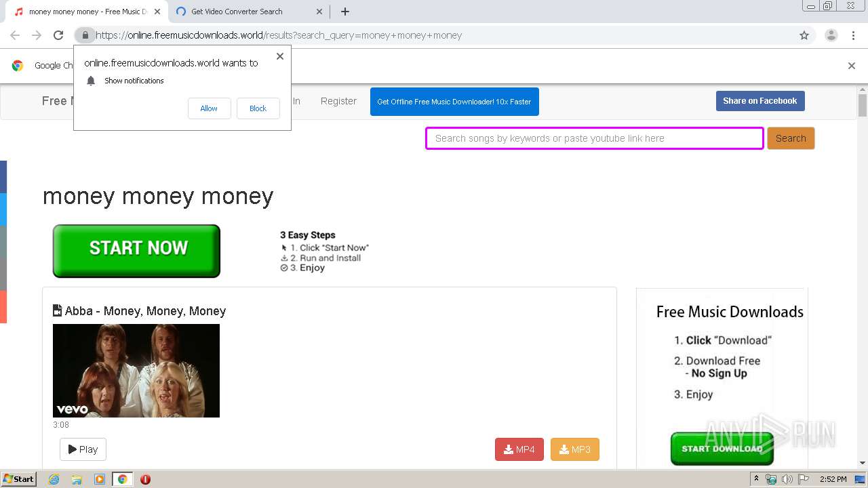Select the money money money tab
The image size is (868, 488).
[87, 12]
